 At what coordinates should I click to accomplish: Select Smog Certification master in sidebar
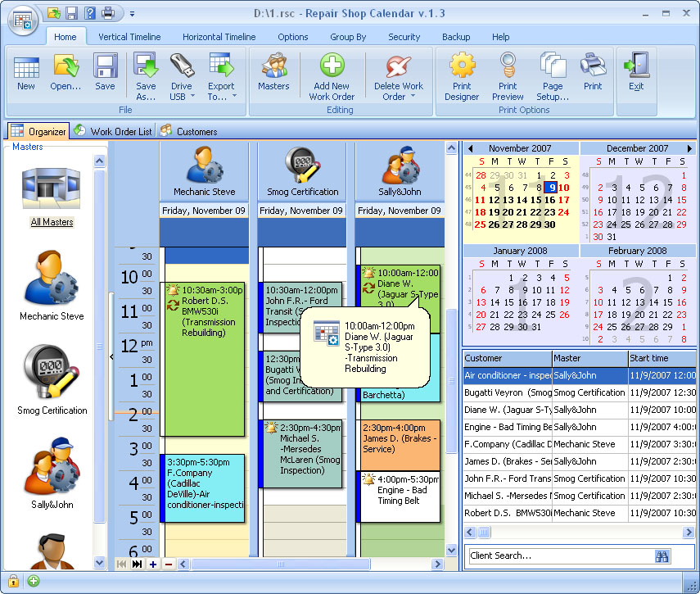click(x=51, y=377)
